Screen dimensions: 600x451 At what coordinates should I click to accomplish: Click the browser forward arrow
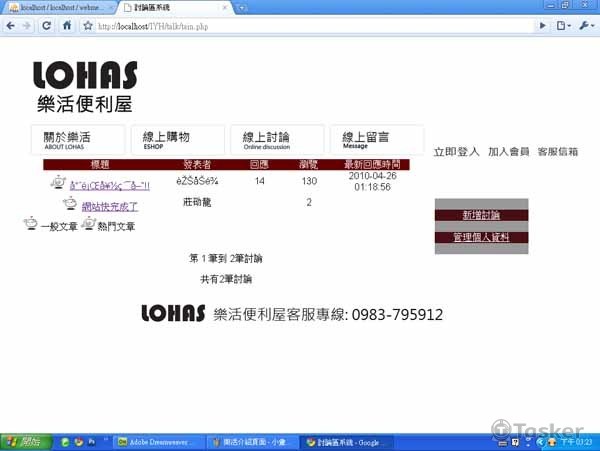point(25,26)
